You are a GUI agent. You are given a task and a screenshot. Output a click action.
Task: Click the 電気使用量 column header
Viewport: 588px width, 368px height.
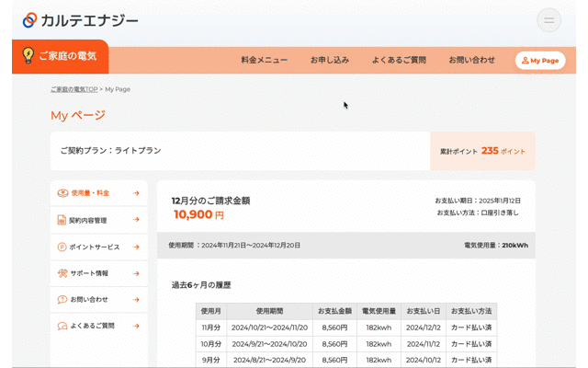[379, 311]
